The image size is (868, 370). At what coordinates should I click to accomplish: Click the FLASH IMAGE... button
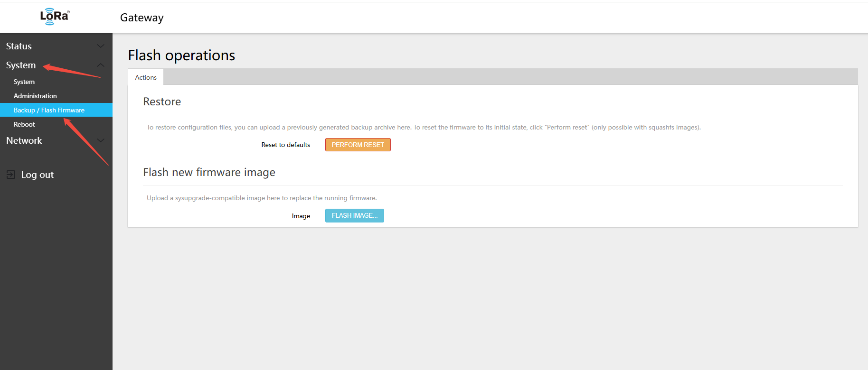point(354,215)
